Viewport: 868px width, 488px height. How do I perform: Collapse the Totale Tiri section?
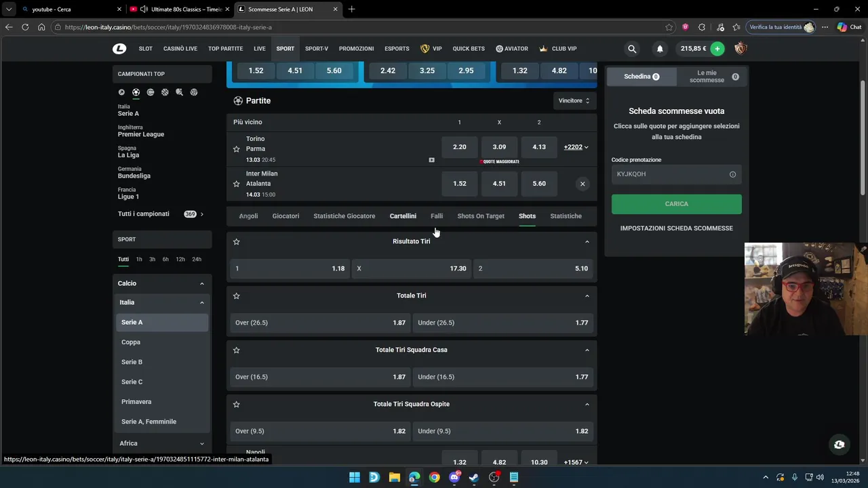tap(587, 296)
